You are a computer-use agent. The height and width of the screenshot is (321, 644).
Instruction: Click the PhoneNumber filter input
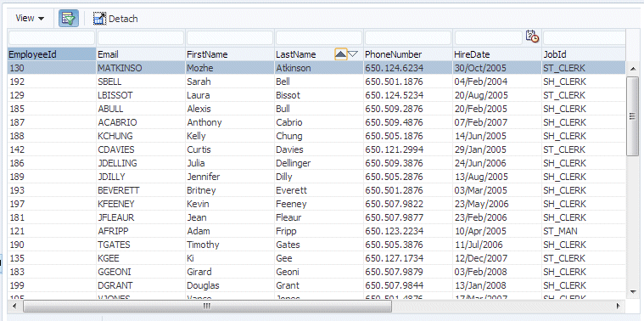coord(408,38)
